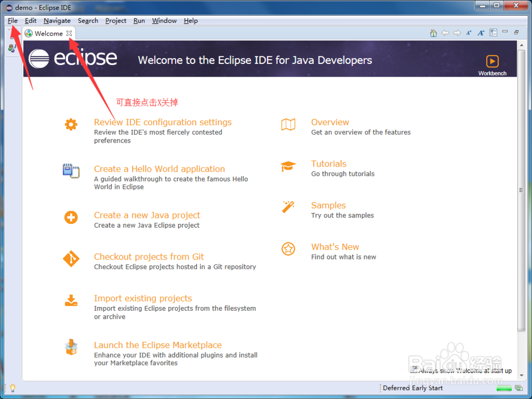Reduce font size with the smaller A icon

(x=469, y=33)
